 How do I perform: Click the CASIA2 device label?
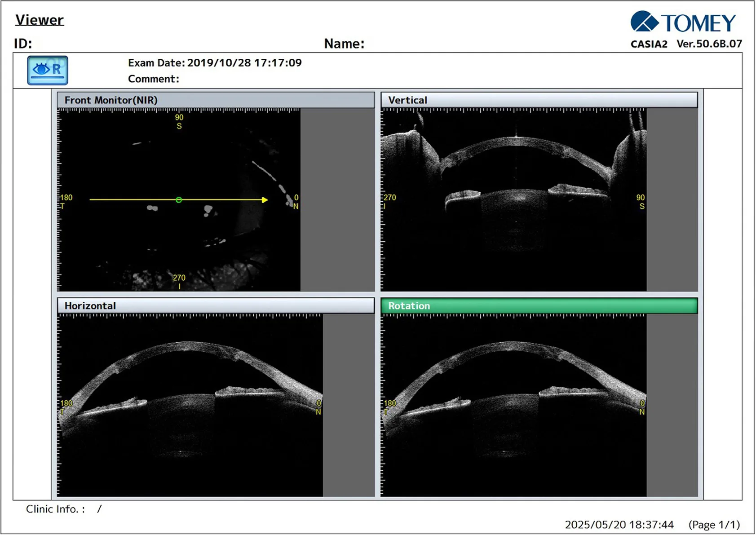click(649, 44)
